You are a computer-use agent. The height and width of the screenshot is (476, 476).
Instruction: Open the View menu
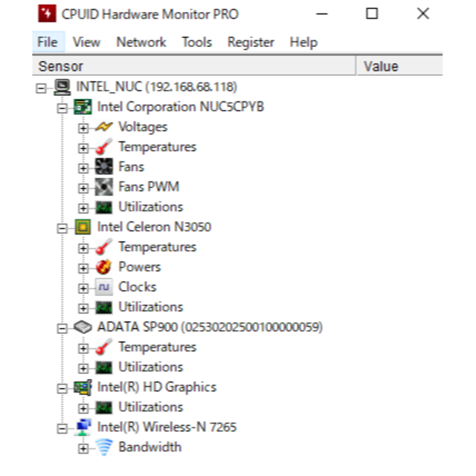tap(86, 42)
